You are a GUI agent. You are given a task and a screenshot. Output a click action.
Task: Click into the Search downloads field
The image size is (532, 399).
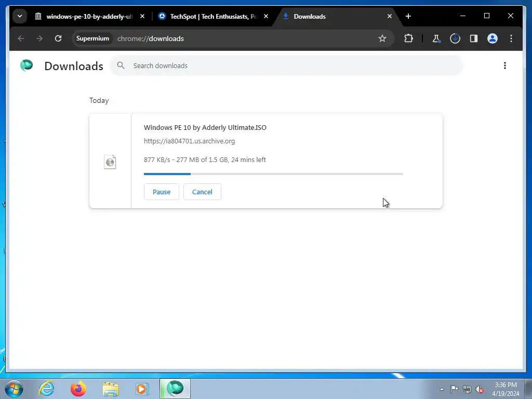[x=287, y=65]
